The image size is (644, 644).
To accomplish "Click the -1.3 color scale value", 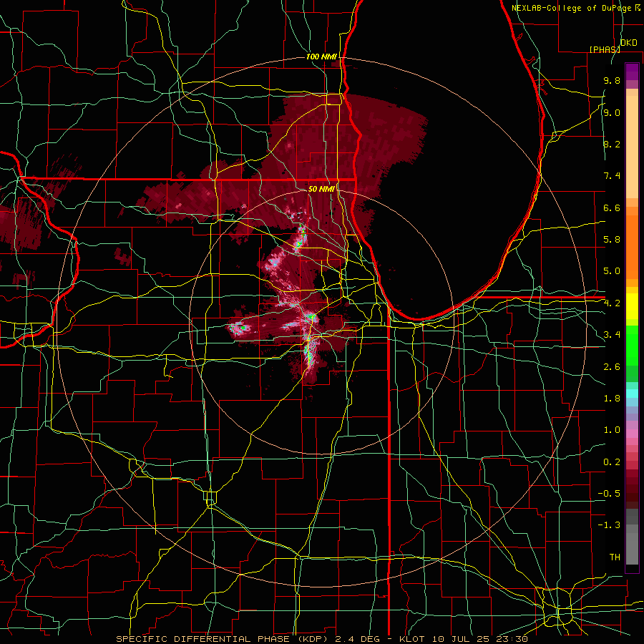I will click(609, 525).
